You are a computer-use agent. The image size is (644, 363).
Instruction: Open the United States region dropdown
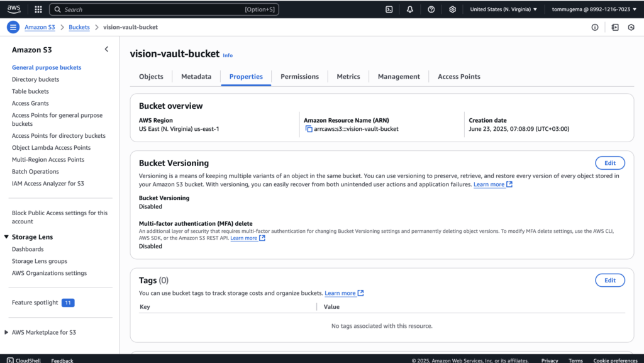click(503, 9)
